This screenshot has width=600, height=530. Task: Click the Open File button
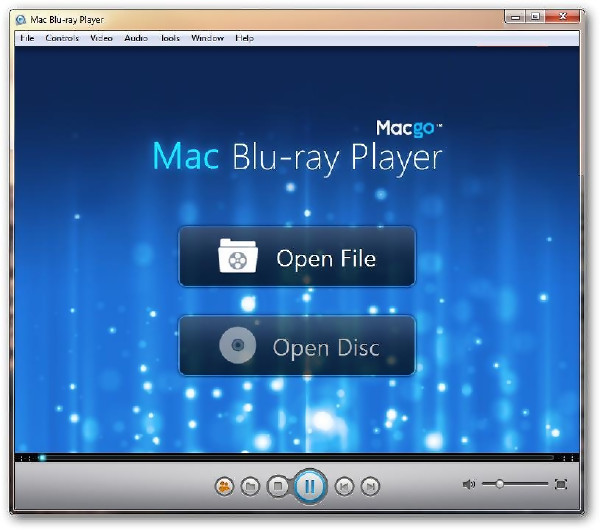[297, 256]
